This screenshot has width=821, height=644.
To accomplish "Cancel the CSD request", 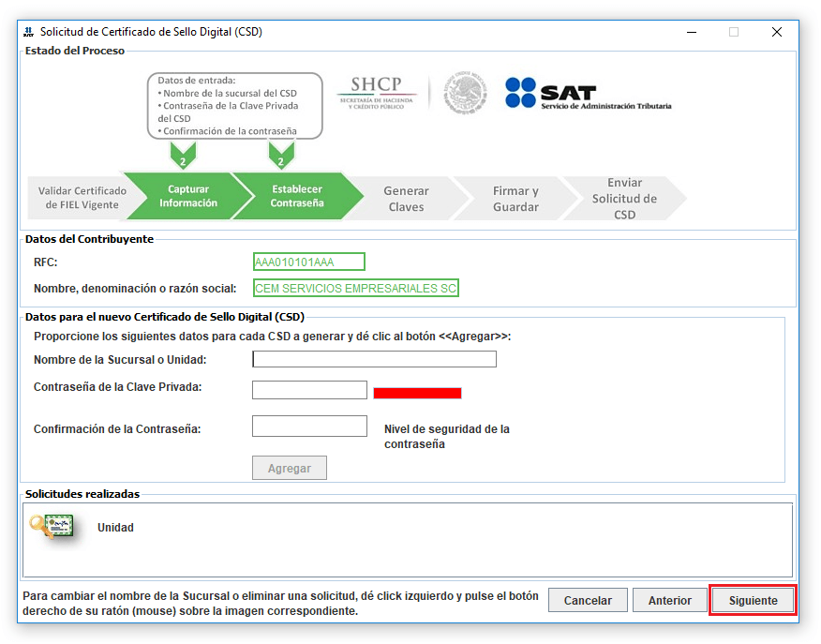I will 588,600.
